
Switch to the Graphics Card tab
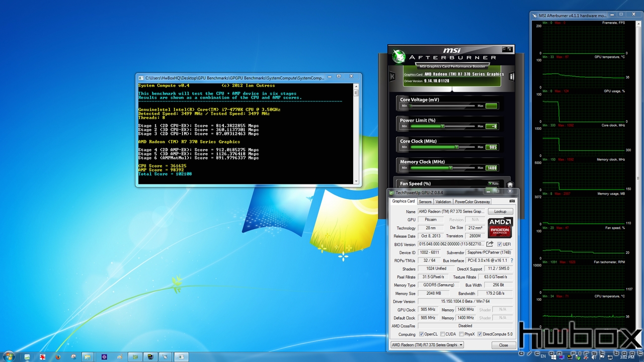tap(404, 201)
